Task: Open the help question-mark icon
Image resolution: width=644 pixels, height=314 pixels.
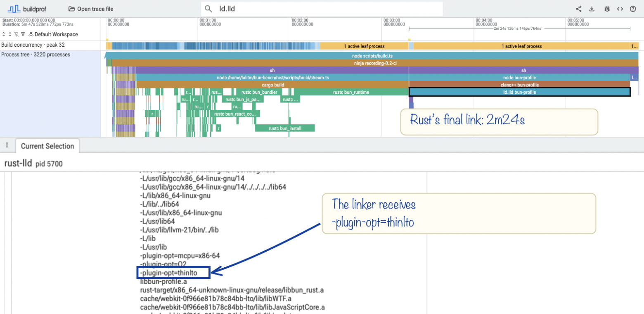Action: (633, 9)
